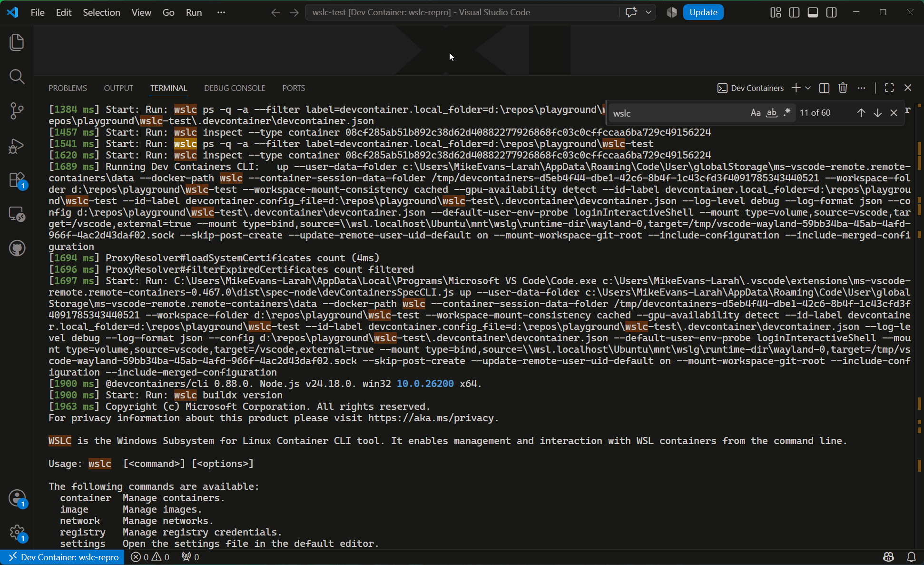The height and width of the screenshot is (565, 924).
Task: Switch to the PORTS tab
Action: point(294,88)
